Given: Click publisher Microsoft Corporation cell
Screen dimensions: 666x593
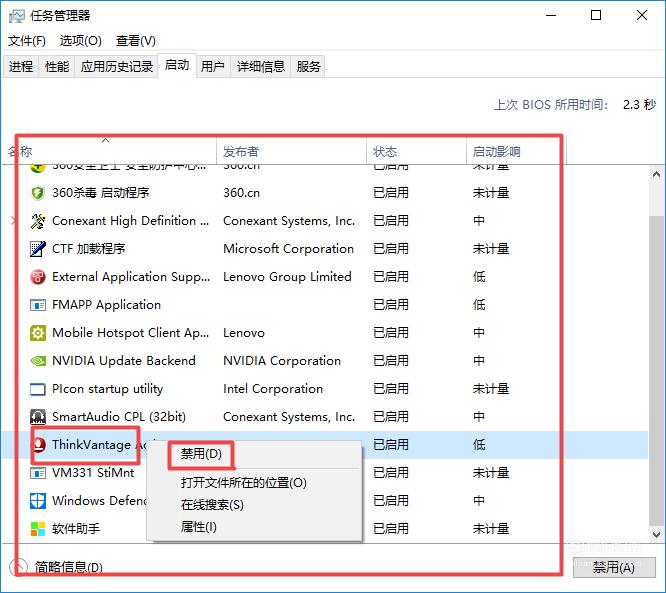Looking at the screenshot, I should 288,249.
